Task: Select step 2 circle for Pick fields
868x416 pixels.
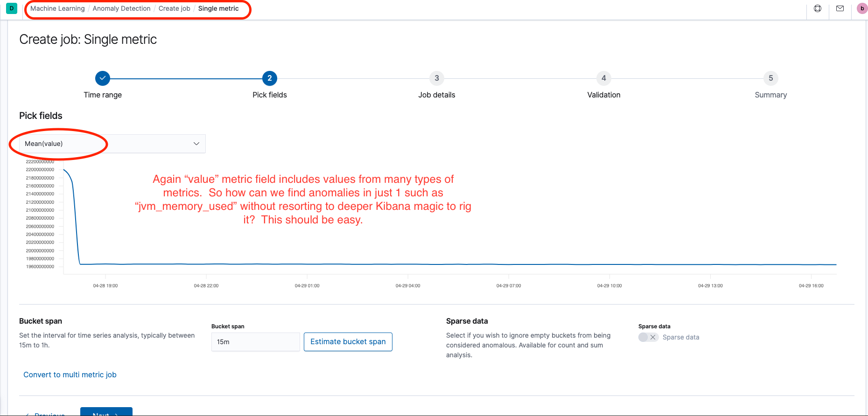Action: (270, 78)
